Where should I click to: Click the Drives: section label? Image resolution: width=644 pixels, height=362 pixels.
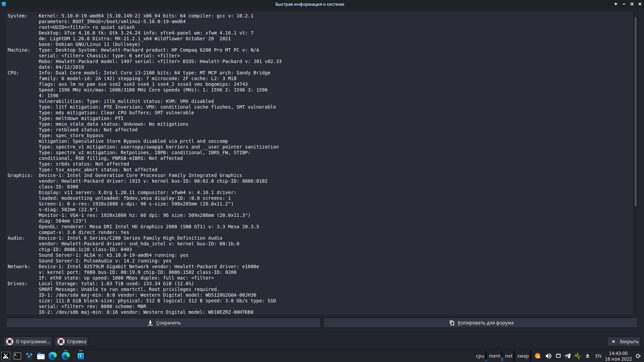coord(17,284)
